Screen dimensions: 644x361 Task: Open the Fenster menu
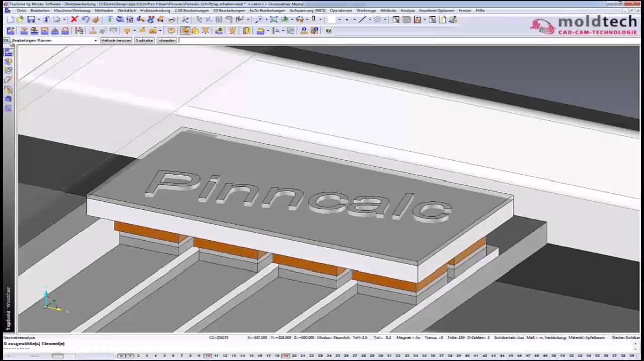point(465,10)
